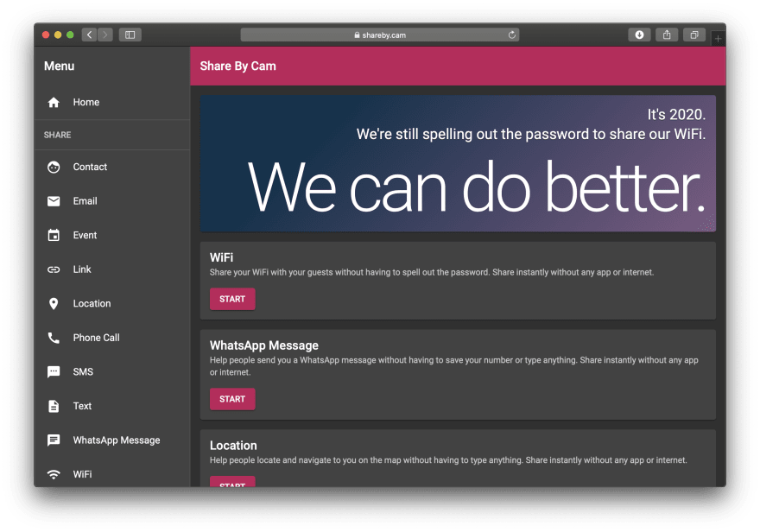Viewport: 760px width, 532px height.
Task: Click the Share By Cam header title
Action: pos(238,66)
